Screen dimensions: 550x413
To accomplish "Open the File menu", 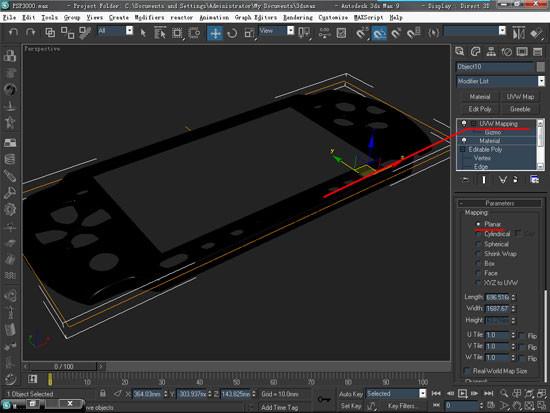I will (x=9, y=18).
